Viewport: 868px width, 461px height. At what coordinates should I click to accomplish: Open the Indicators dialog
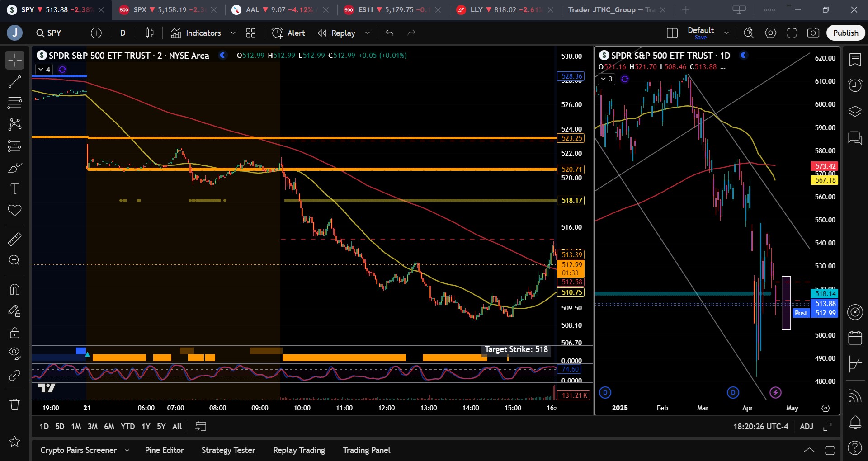click(196, 33)
